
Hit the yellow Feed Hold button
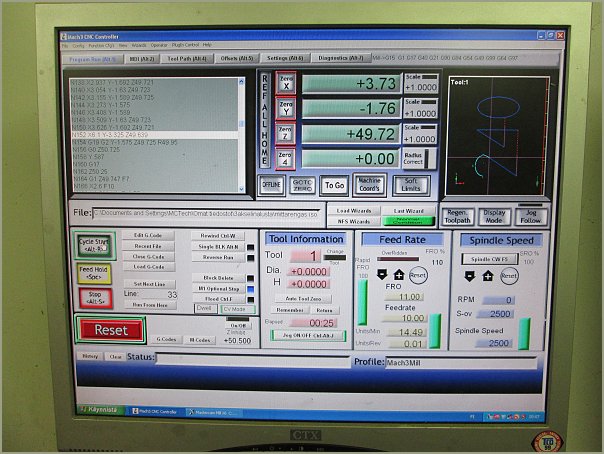click(x=95, y=272)
